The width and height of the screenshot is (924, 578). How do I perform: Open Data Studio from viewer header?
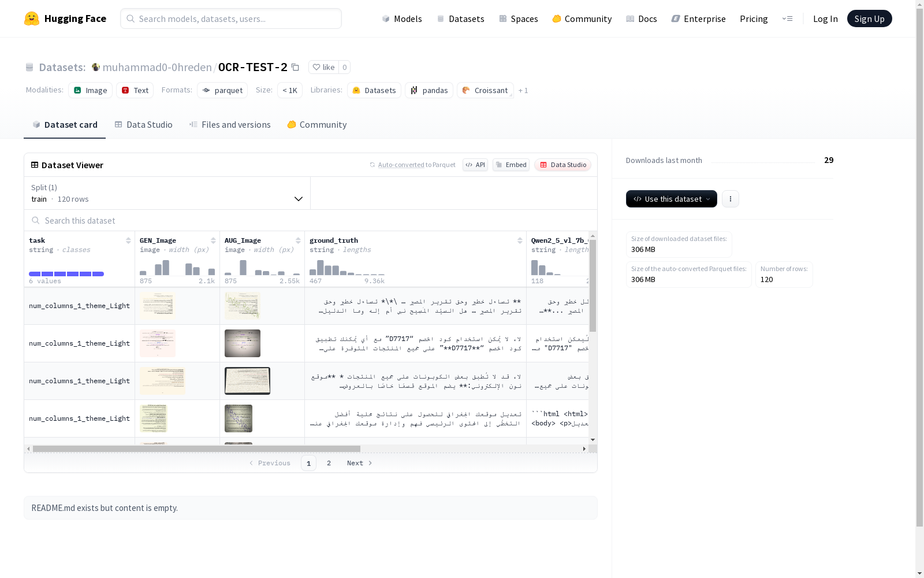562,165
